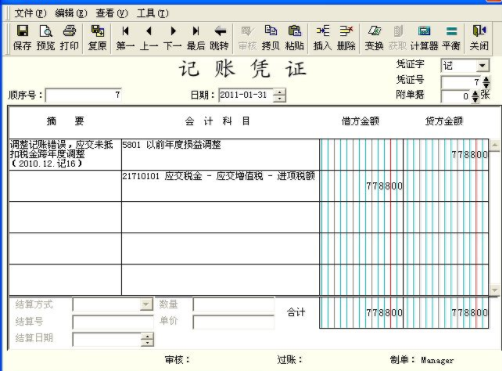Increase the 凭证号 value

tap(486, 79)
